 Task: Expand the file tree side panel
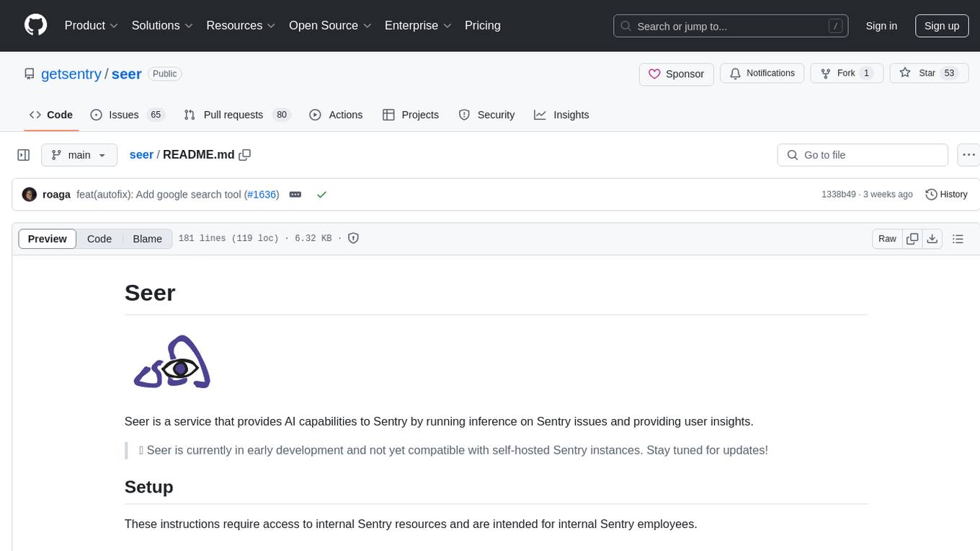[24, 155]
